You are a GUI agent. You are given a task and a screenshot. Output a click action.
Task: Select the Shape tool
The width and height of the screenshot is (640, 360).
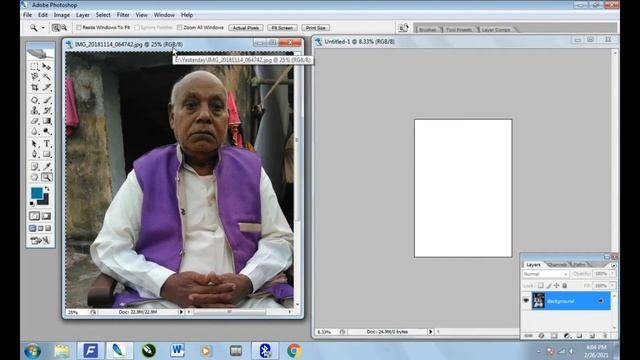(x=47, y=154)
